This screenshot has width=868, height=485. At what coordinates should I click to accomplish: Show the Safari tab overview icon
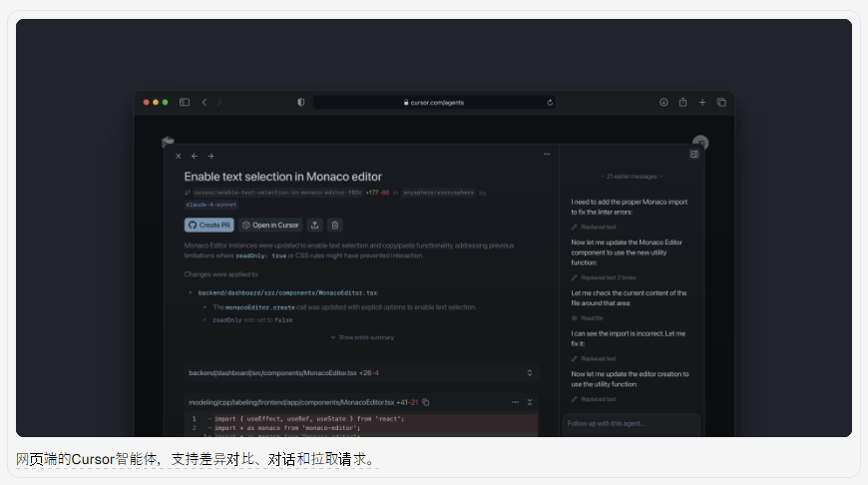(721, 102)
